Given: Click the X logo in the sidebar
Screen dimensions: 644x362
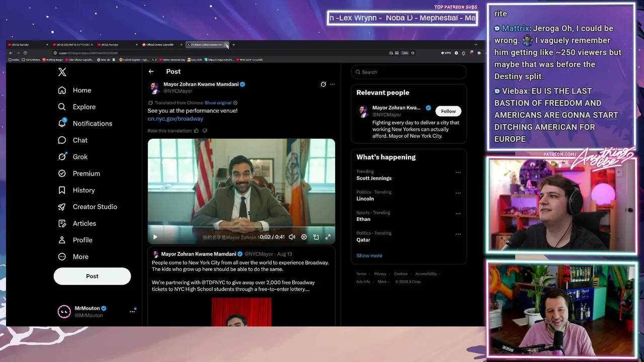Looking at the screenshot, I should click(62, 72).
